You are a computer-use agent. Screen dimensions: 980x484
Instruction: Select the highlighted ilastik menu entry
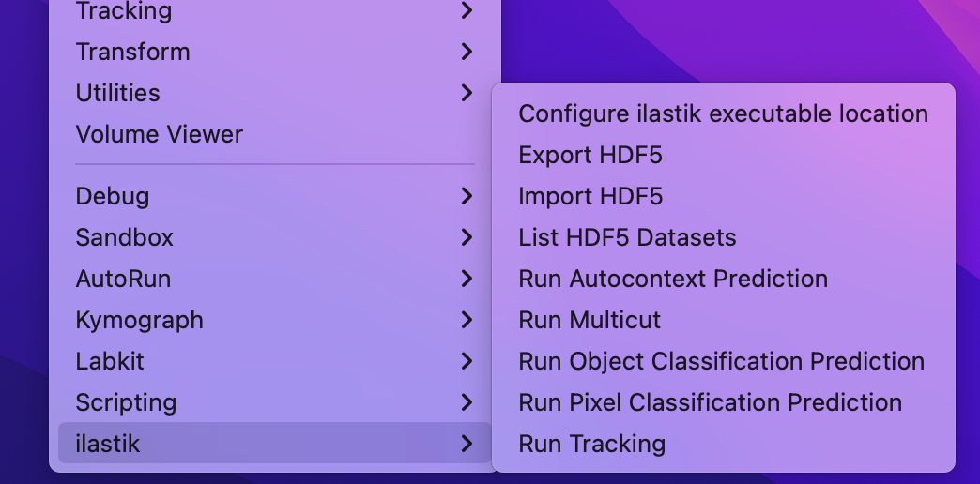click(x=274, y=443)
